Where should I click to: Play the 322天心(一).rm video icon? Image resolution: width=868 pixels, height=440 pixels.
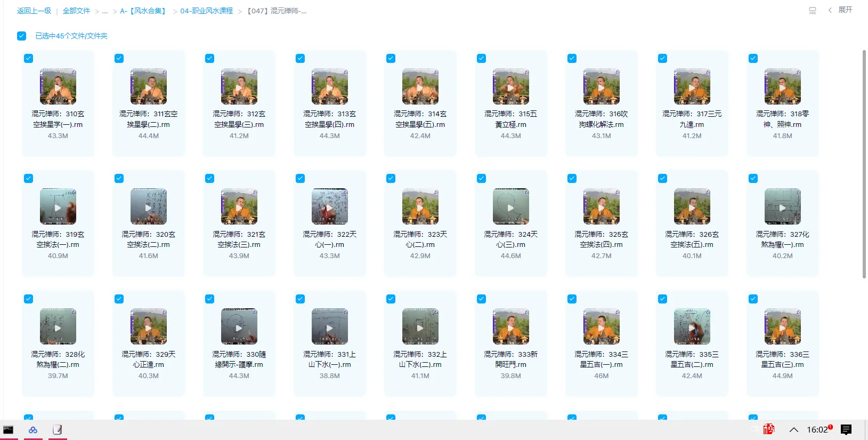330,206
